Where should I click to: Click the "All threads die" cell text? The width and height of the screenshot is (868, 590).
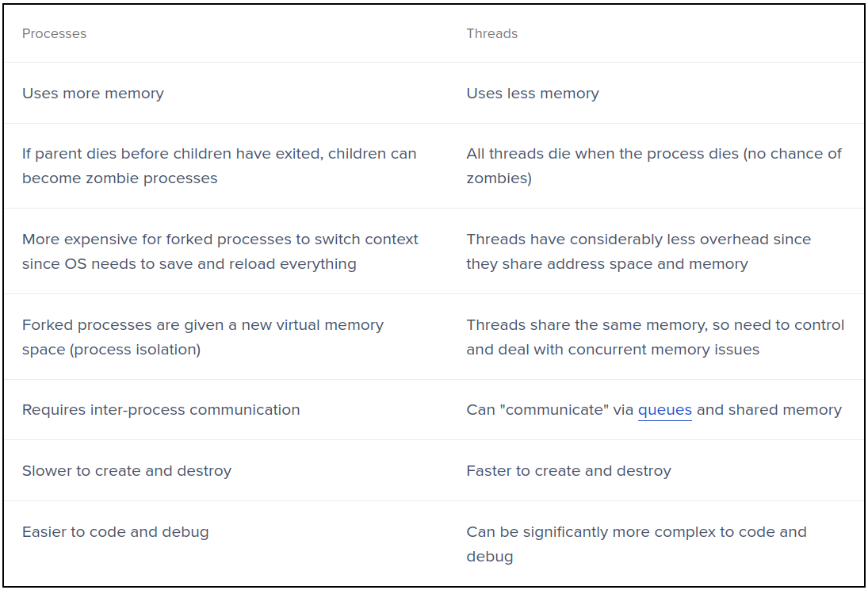pyautogui.click(x=653, y=154)
